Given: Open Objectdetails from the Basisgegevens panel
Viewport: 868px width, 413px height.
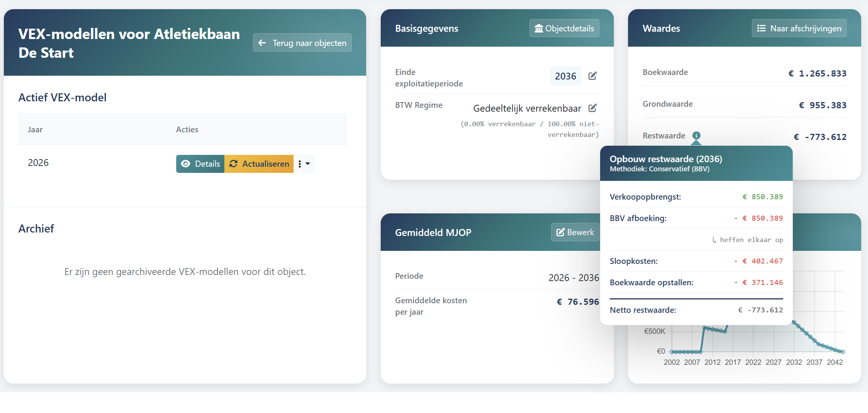Looking at the screenshot, I should 564,28.
